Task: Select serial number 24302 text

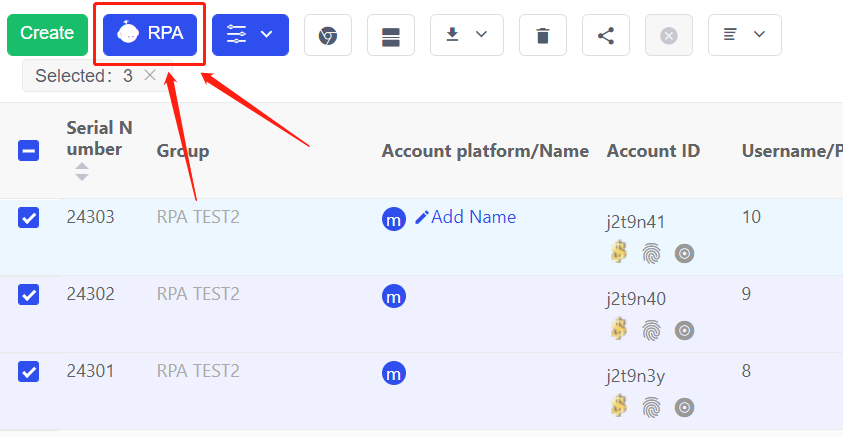Action: 90,294
